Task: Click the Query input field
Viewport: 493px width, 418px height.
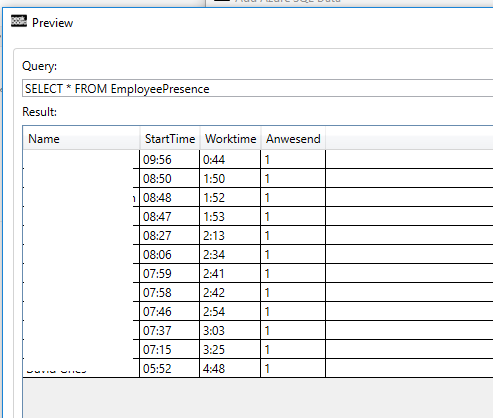Action: click(257, 88)
